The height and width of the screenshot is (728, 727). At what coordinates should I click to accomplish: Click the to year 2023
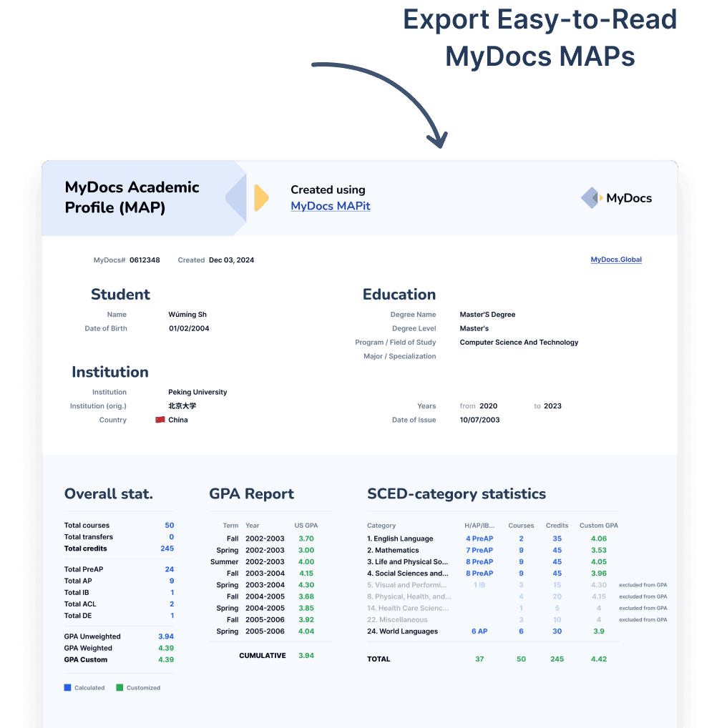tap(552, 405)
